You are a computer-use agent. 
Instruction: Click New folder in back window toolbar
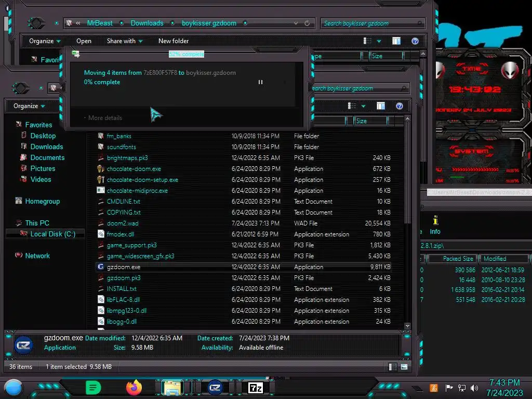(x=174, y=41)
